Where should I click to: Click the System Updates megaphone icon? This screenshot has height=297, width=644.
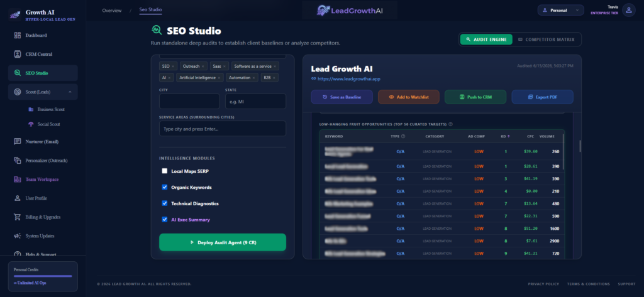pos(17,236)
